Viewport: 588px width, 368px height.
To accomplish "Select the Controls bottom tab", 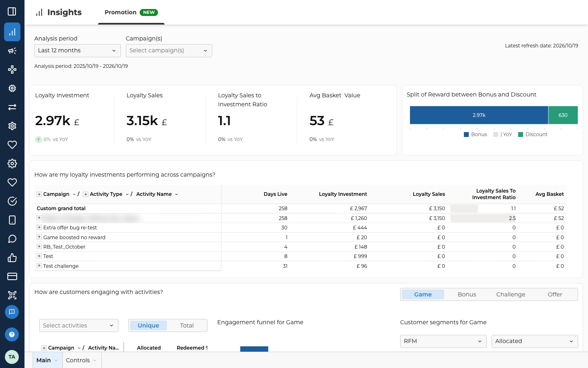I will pos(82,360).
